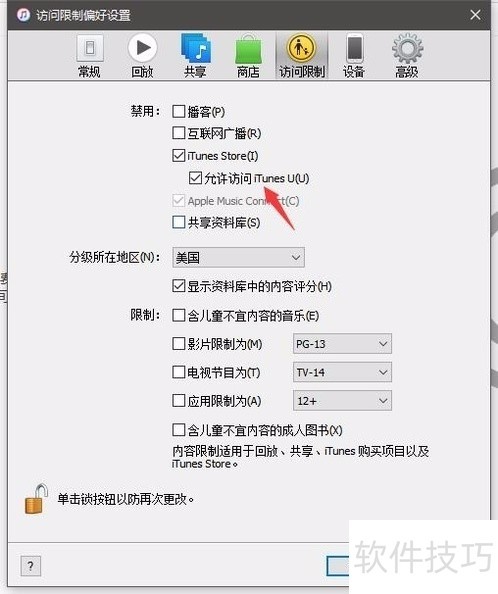
Task: Expand the 美国 region dropdown
Action: [x=238, y=258]
